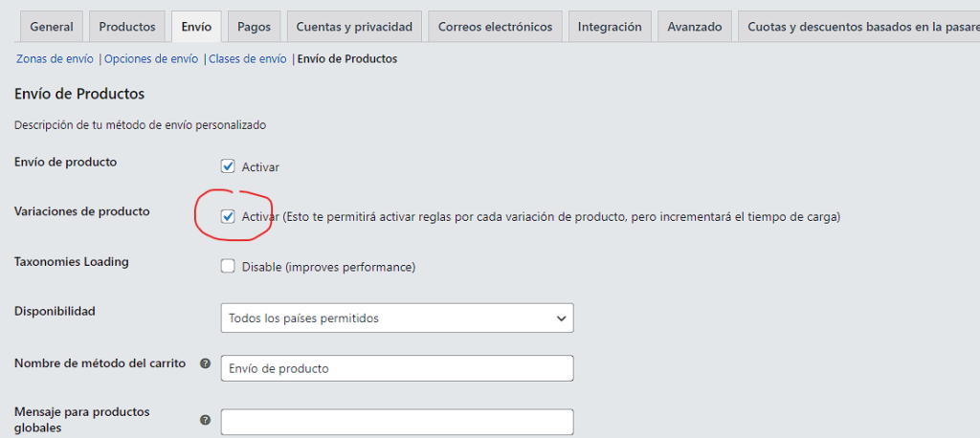
Task: Switch to the Integración tab
Action: 610,27
